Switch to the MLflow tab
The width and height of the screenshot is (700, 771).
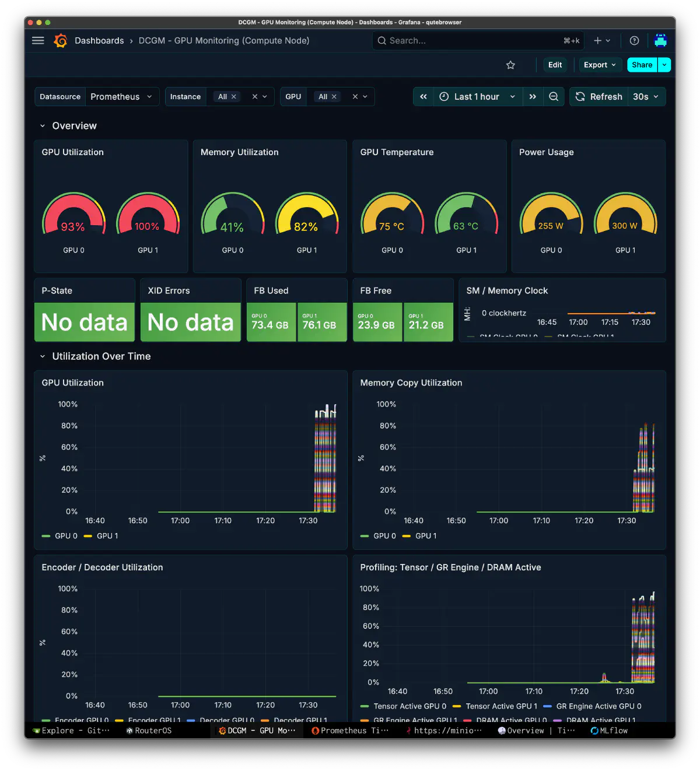610,731
